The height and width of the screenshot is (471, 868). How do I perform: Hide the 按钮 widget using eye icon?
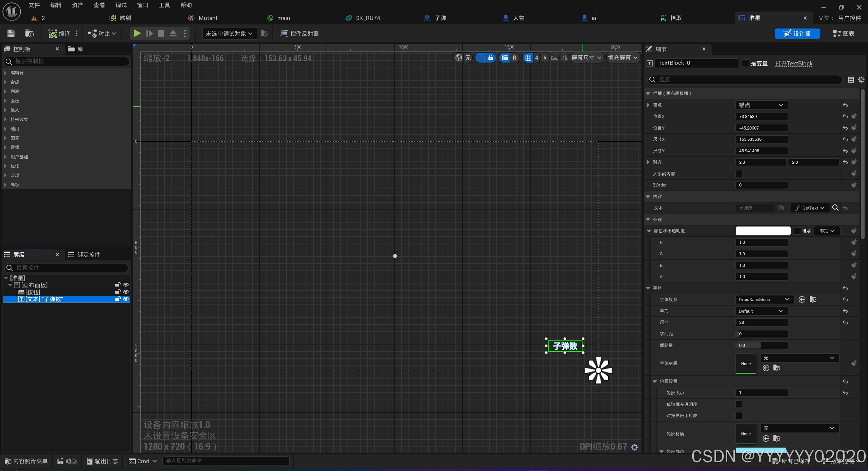(x=126, y=292)
